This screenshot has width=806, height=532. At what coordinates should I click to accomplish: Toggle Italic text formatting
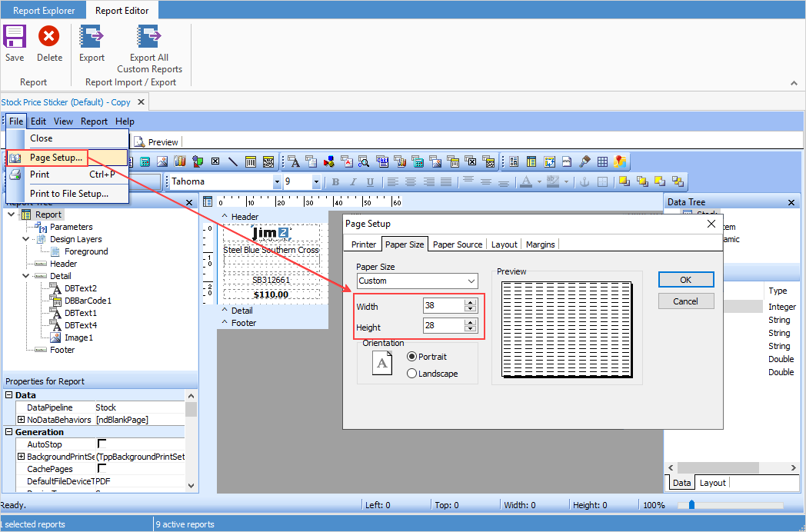[353, 182]
